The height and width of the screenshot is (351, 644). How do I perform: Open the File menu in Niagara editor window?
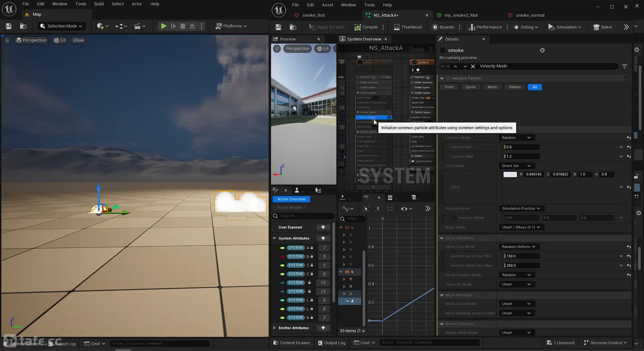coord(295,5)
